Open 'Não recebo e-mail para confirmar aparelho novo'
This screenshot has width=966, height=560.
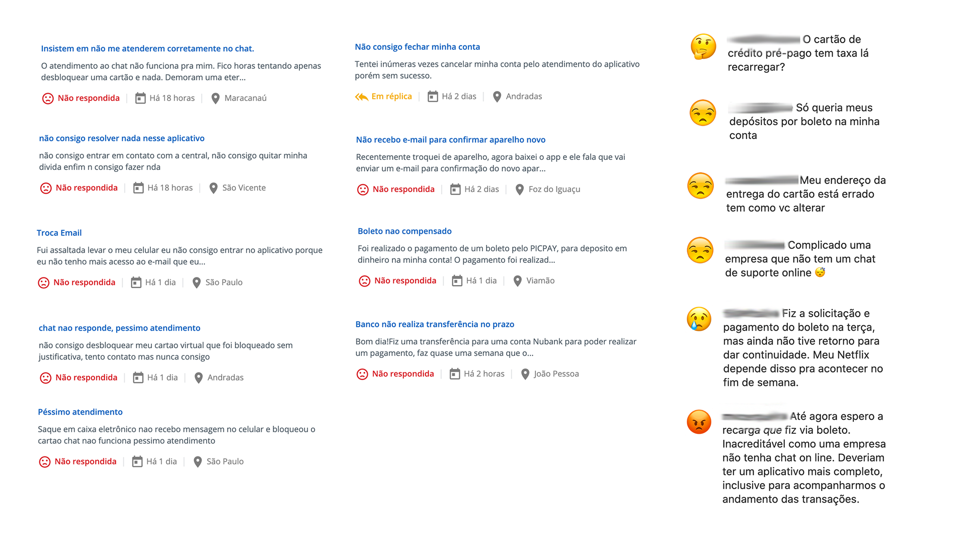(x=450, y=140)
